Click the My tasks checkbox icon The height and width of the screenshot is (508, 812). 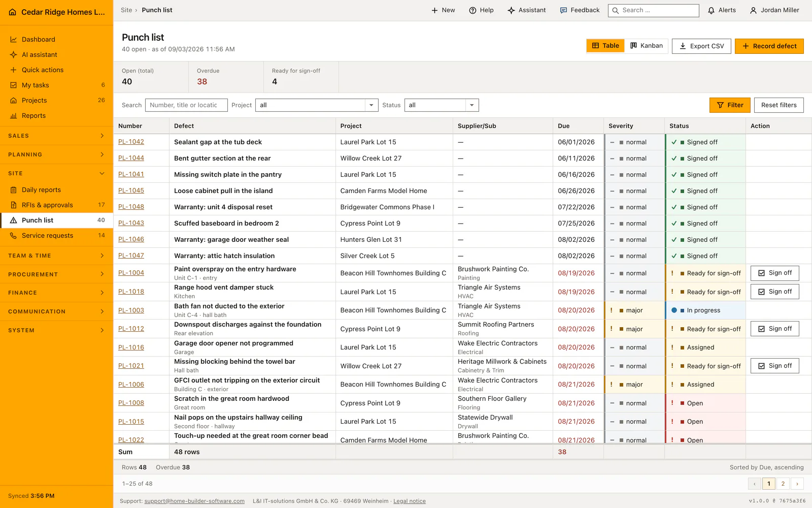pos(14,85)
